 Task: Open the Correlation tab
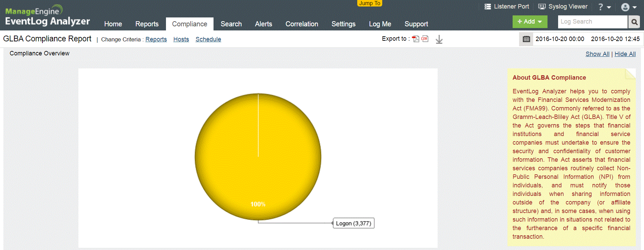pos(302,24)
